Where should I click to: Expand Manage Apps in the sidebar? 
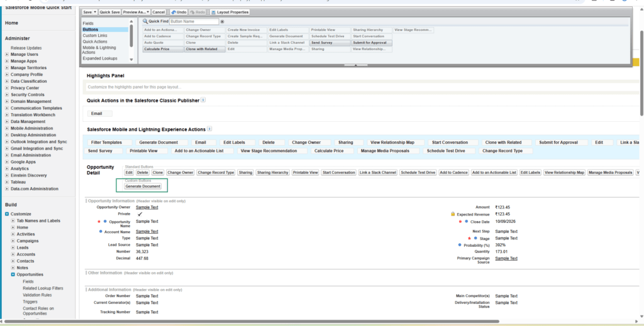click(7, 61)
